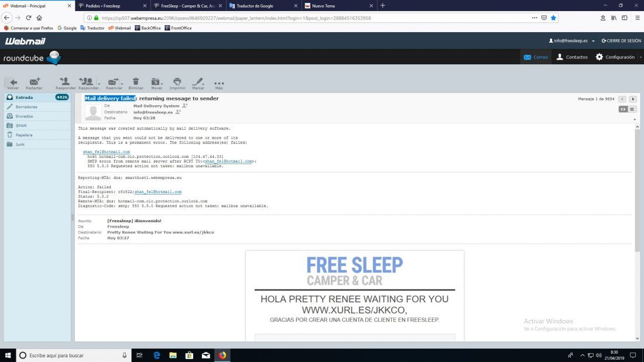Compose a new message with Redactar
644x362 pixels.
click(34, 84)
